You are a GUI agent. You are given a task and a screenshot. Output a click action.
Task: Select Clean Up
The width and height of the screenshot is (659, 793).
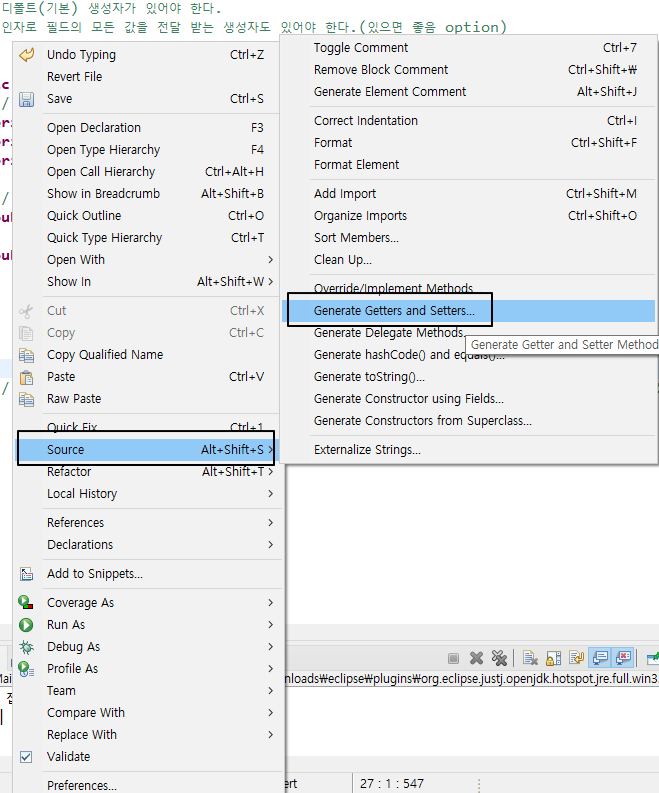pyautogui.click(x=468, y=260)
